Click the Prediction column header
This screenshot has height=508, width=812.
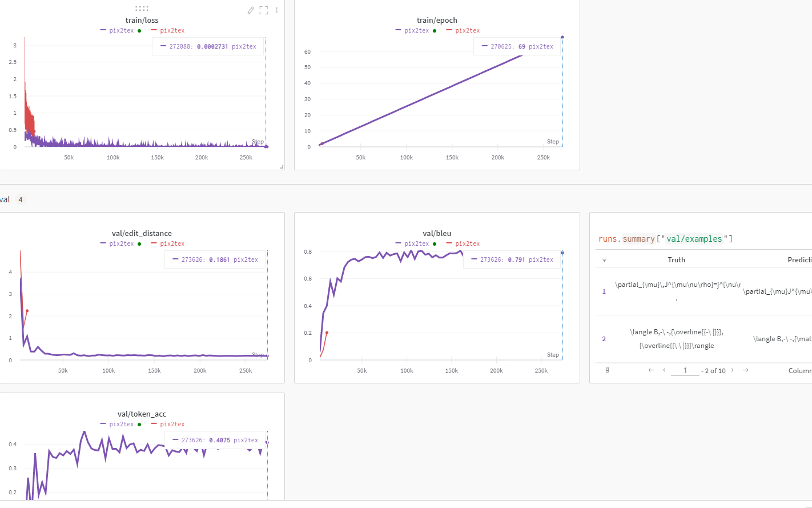pos(800,259)
